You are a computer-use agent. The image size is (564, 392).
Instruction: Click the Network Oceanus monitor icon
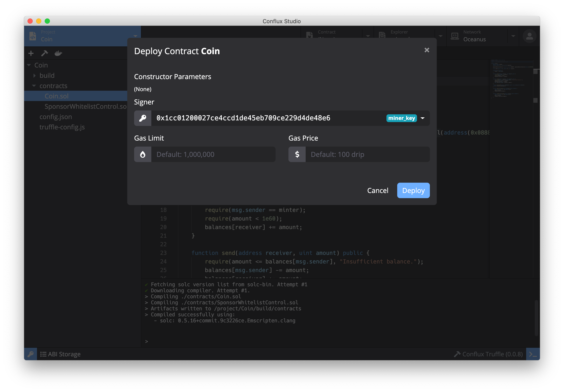pos(455,36)
